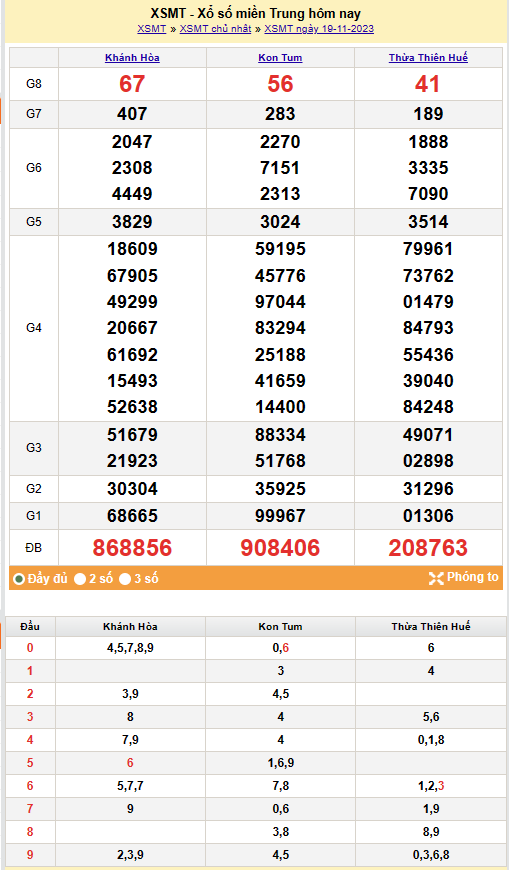
Task: Click the Phóng to expand icon
Action: [436, 578]
